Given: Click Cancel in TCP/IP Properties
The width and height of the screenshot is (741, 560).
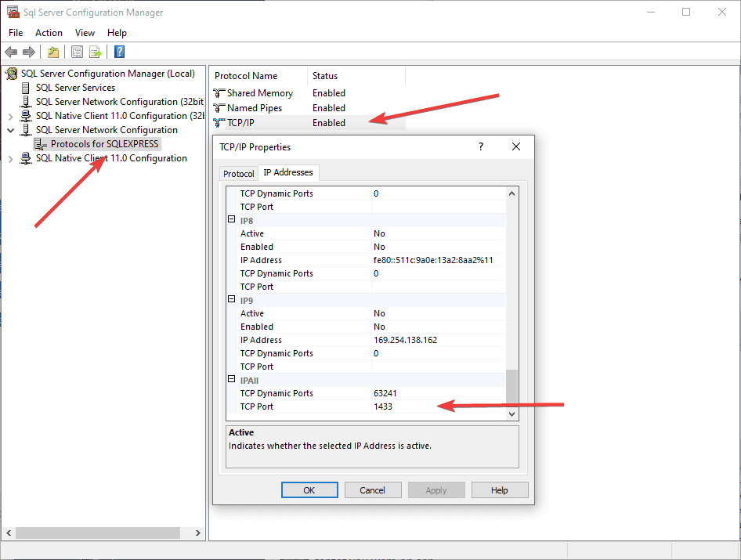Looking at the screenshot, I should click(373, 490).
